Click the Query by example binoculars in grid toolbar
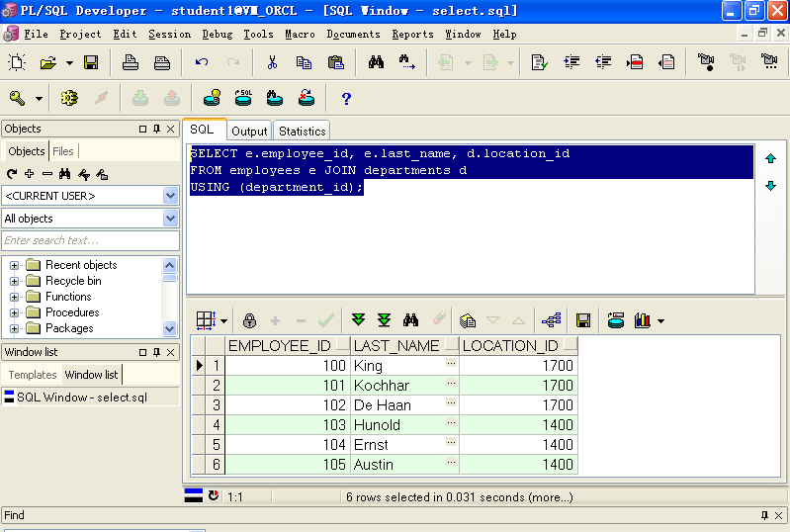The image size is (790, 532). coord(410,320)
